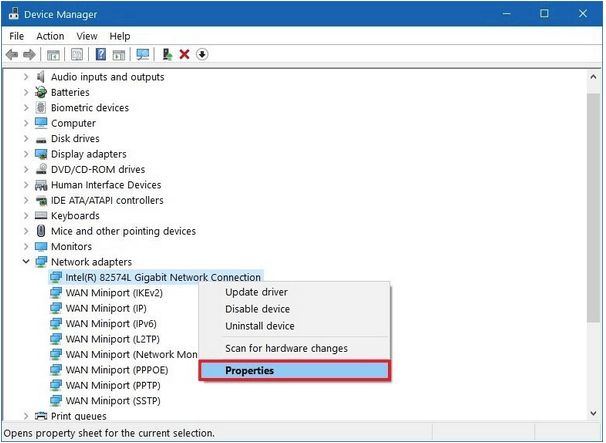Screen dimensions: 606x443
Task: Click the Scan for hardware changes monitor icon
Action: click(143, 55)
